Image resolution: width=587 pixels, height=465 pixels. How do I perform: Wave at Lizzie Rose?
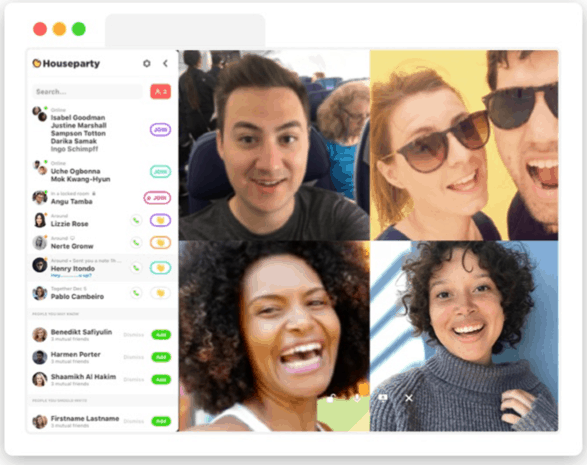coord(160,221)
